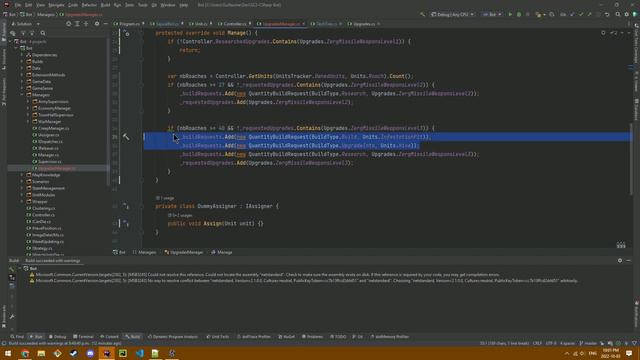The height and width of the screenshot is (360, 640).
Task: Open the Debug | Any CPU configuration dropdown
Action: pyautogui.click(x=452, y=14)
